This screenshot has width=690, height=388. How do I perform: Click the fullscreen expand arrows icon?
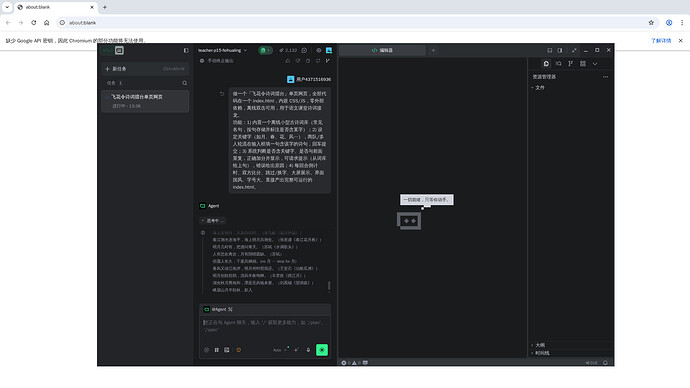point(574,51)
